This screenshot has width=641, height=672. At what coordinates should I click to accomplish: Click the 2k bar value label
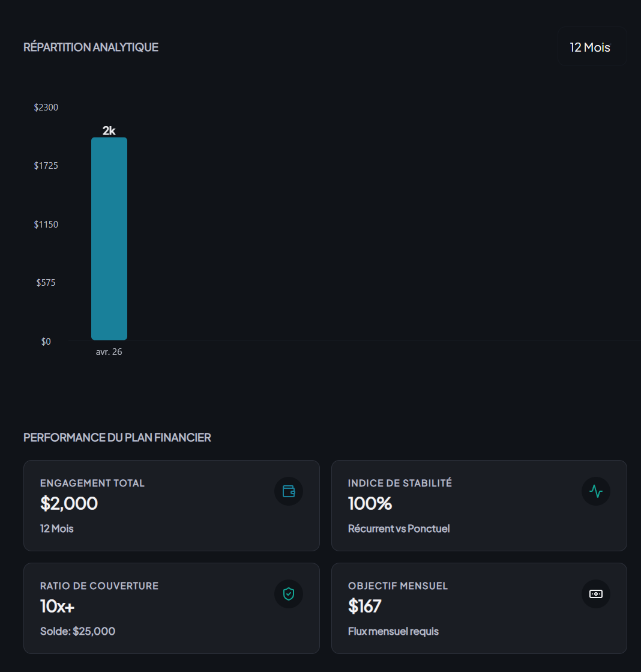tap(109, 130)
